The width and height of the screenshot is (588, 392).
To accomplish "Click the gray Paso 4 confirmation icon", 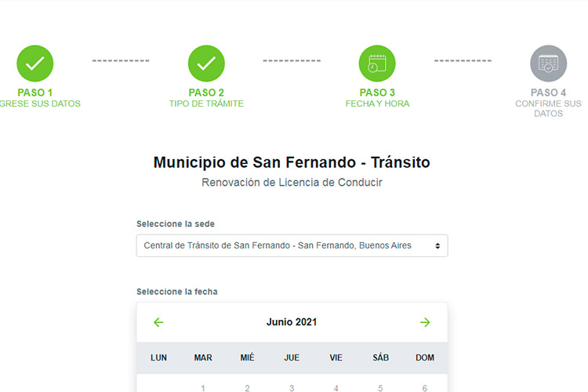I will coord(548,64).
